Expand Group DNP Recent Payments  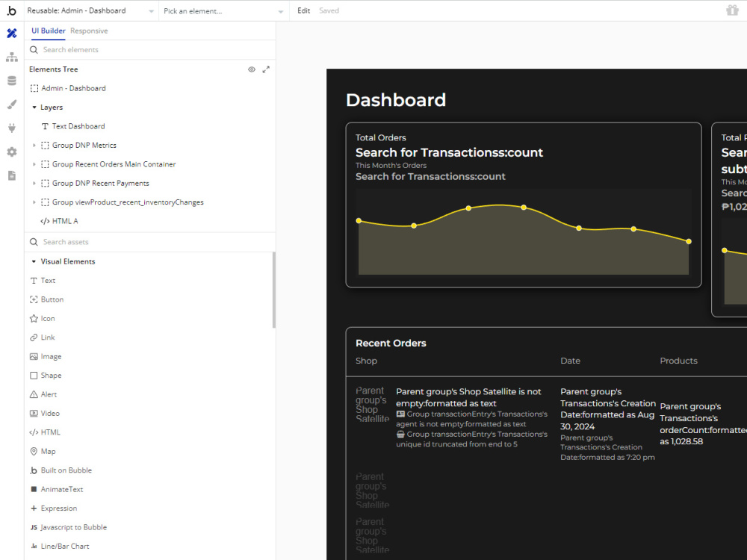[34, 184]
